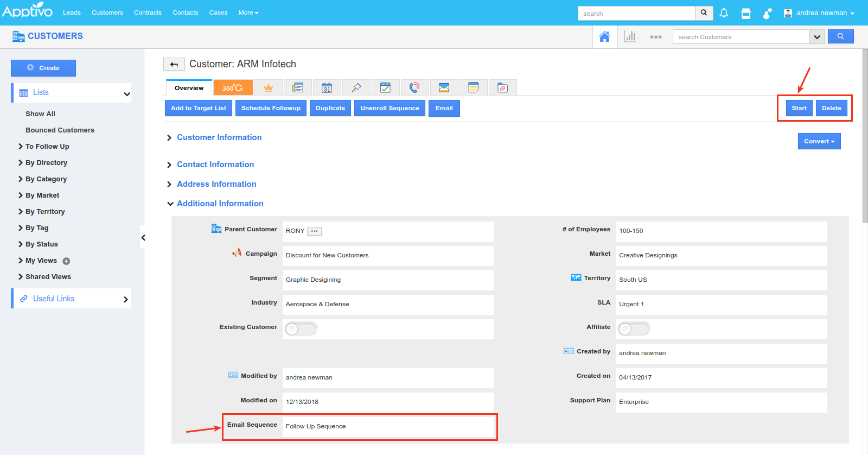Expand the Customer Information section

[x=219, y=137]
